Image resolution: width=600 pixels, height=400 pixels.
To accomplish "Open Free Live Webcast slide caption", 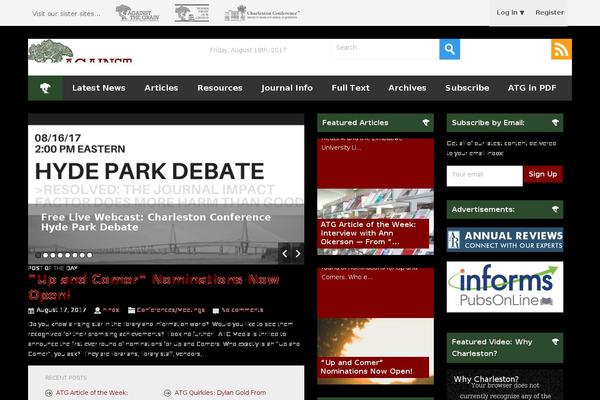I will 156,222.
